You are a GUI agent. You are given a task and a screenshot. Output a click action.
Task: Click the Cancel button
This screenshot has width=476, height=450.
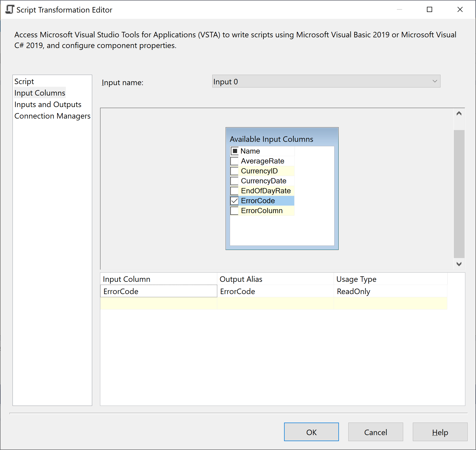click(x=375, y=432)
